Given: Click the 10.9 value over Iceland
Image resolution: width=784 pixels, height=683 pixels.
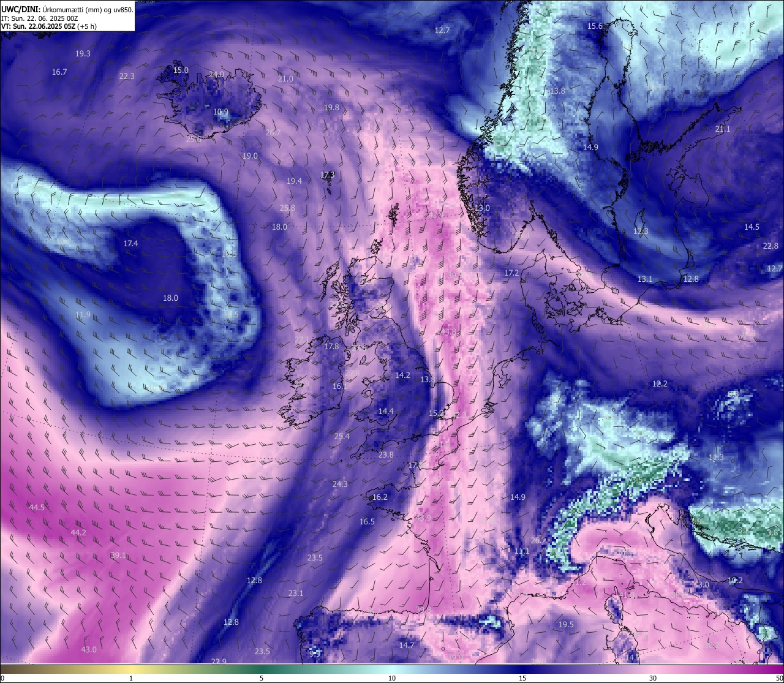Looking at the screenshot, I should pyautogui.click(x=221, y=112).
